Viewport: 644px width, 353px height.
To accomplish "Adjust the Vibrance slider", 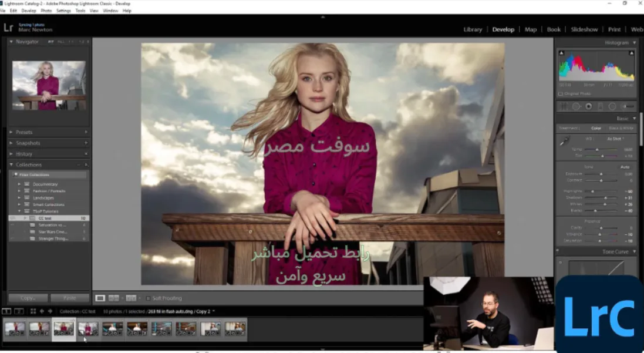I will tap(601, 234).
